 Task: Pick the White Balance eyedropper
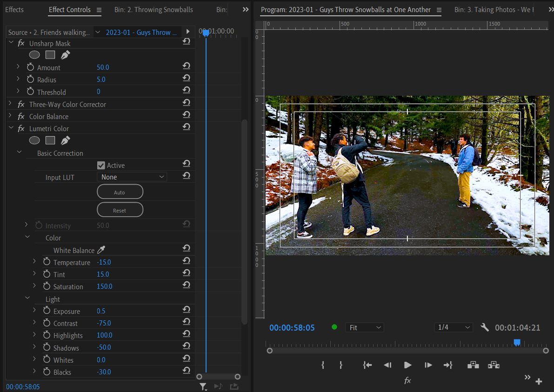pyautogui.click(x=101, y=250)
